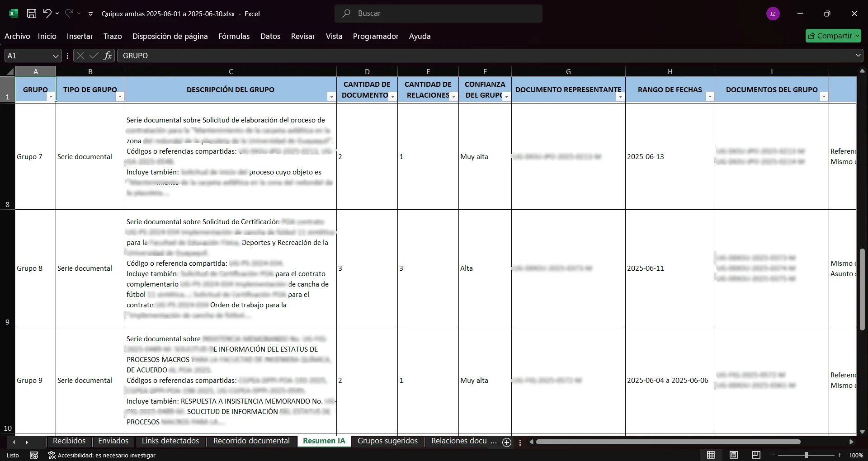Add a new sheet with plus icon

[507, 442]
